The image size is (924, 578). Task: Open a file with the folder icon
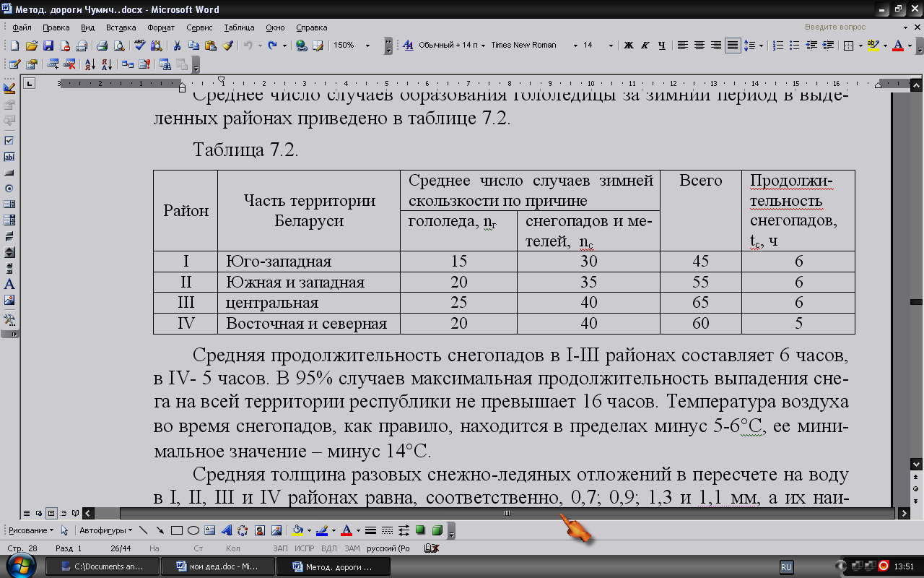coord(31,46)
